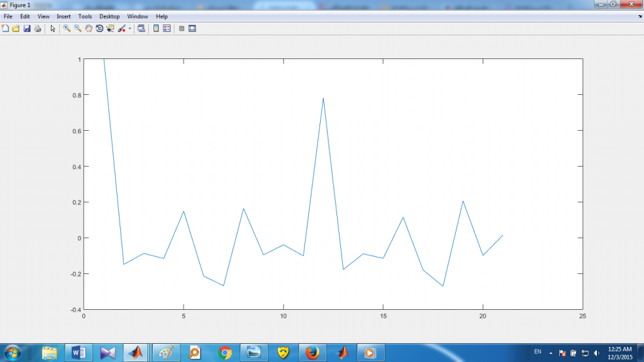Click the Link Plot toolbar icon

142,28
